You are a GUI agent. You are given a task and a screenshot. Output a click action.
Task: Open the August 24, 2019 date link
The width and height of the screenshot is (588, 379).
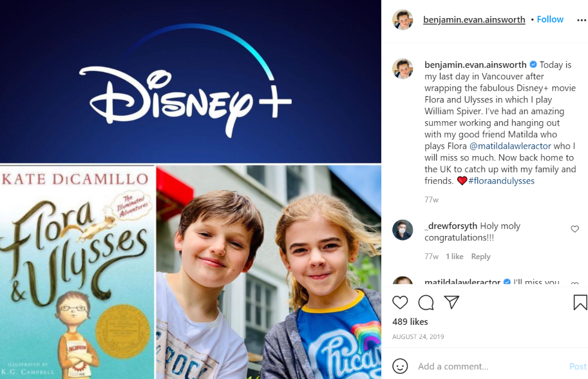point(418,336)
